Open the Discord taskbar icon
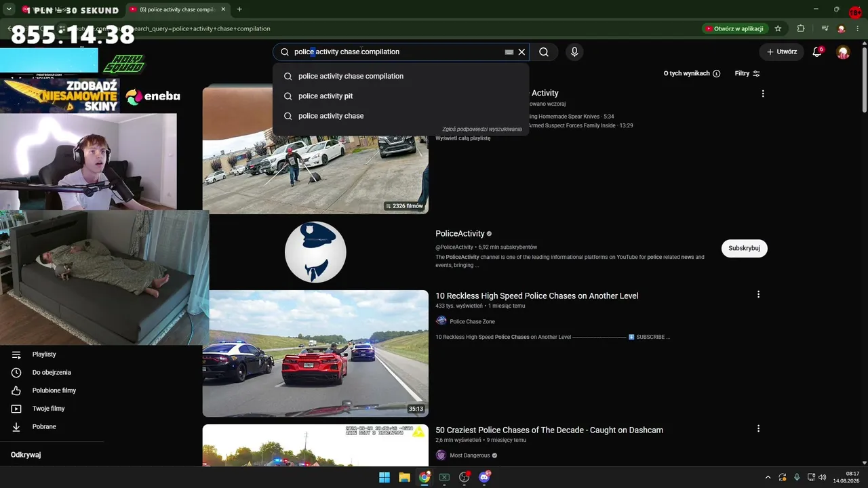The height and width of the screenshot is (488, 868). coord(485,477)
